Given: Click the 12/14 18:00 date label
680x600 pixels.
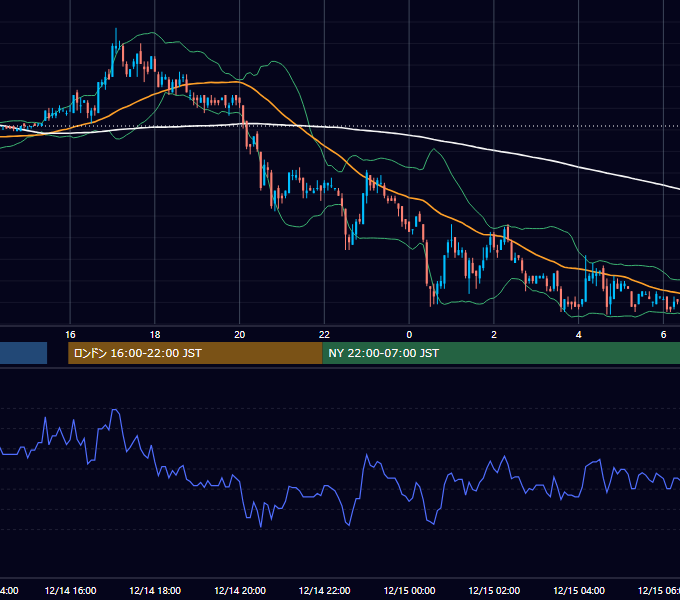Looking at the screenshot, I should tap(155, 590).
